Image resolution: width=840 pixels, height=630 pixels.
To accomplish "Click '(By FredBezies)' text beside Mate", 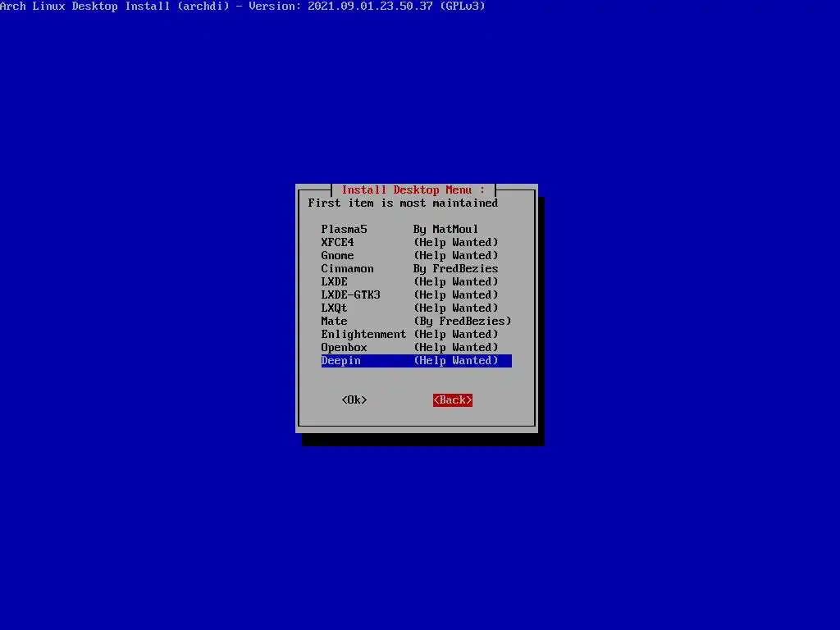I will pyautogui.click(x=463, y=321).
